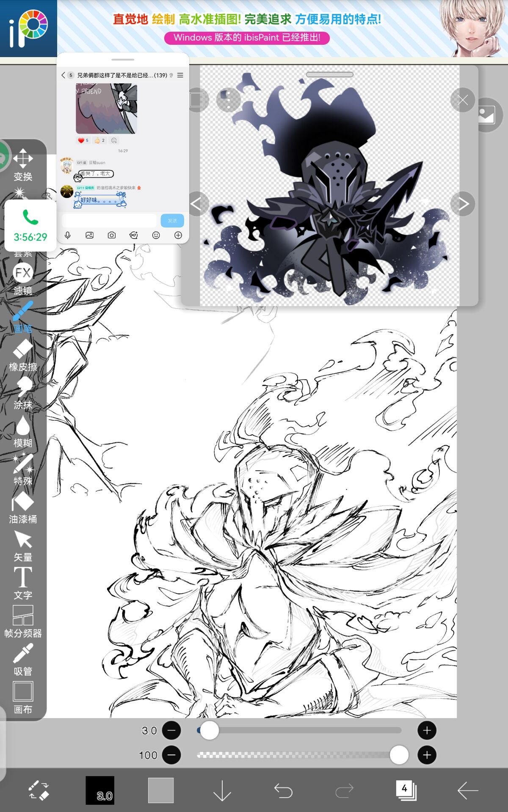The image size is (508, 812).
Task: Select the Transform (变换) tool
Action: (x=23, y=164)
